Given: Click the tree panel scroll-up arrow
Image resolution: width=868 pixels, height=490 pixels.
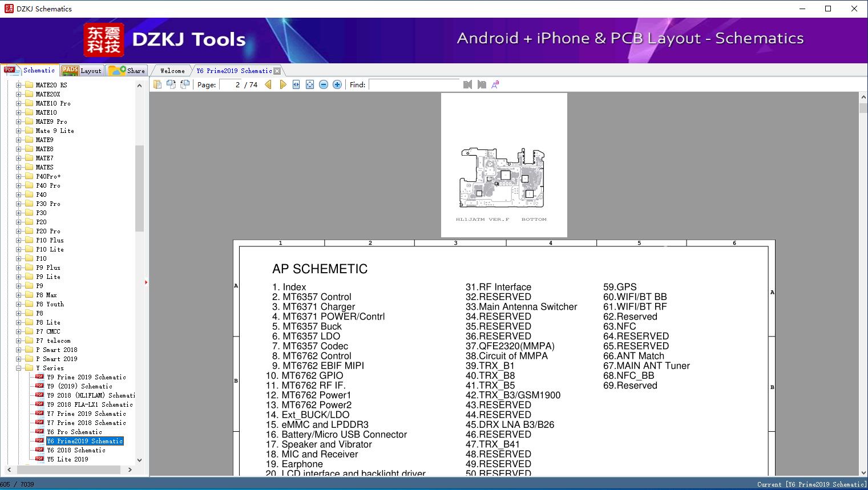Looking at the screenshot, I should coord(139,86).
